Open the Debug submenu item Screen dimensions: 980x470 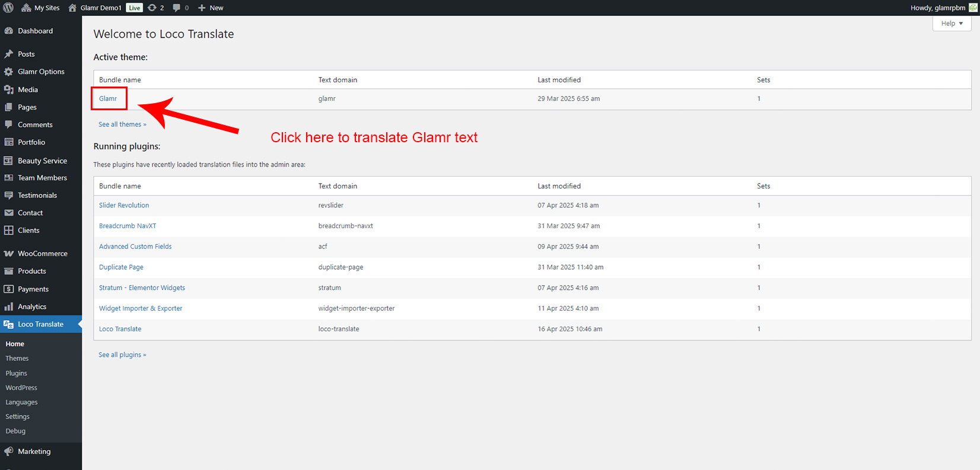pos(15,431)
